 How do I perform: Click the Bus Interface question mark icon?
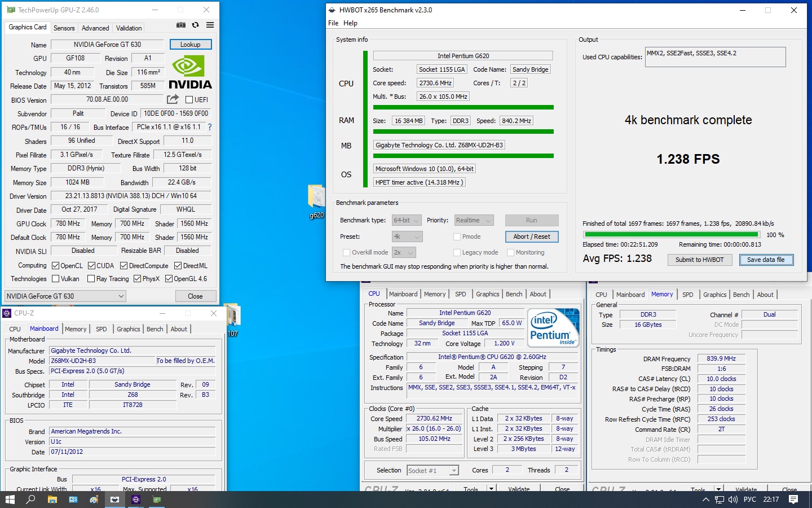tap(210, 127)
